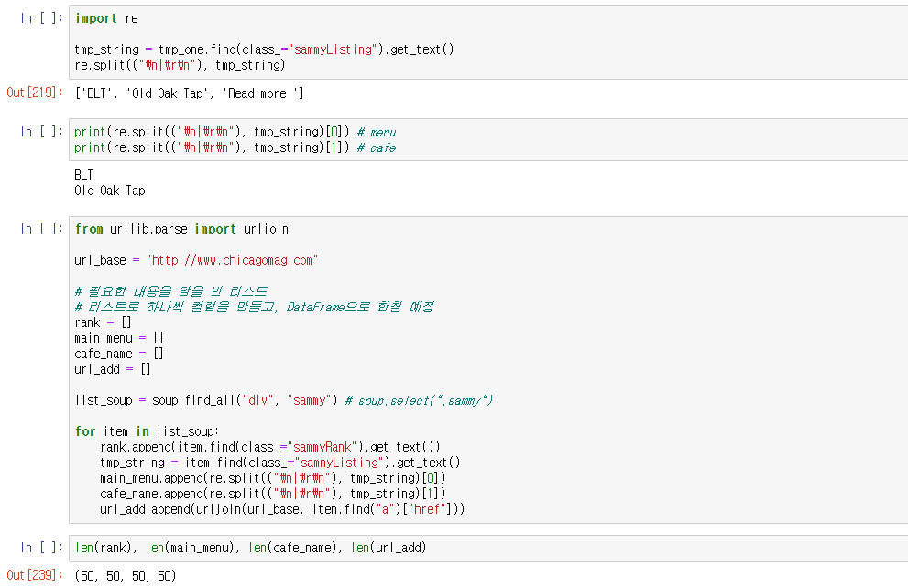Click the urljoin import code cell

[x=488, y=370]
